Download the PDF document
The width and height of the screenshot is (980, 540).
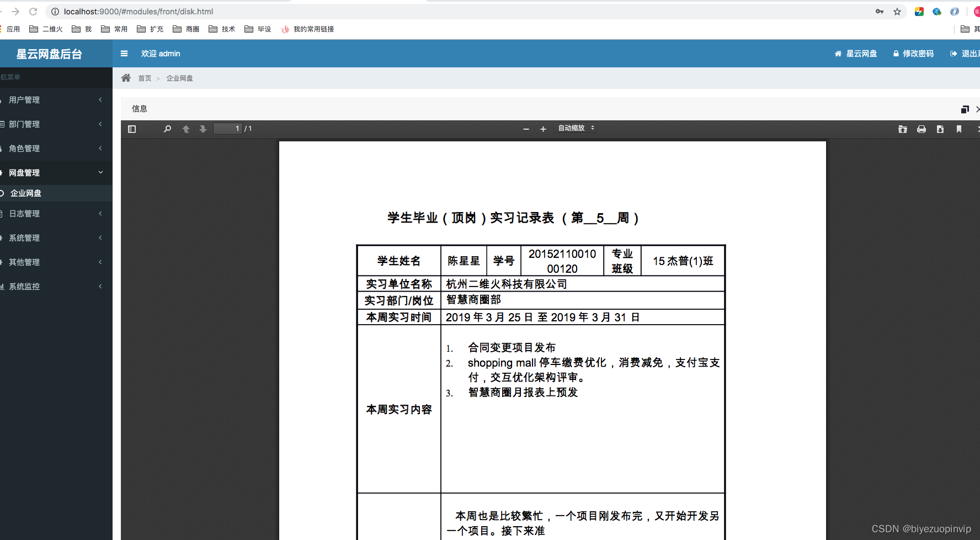(940, 129)
